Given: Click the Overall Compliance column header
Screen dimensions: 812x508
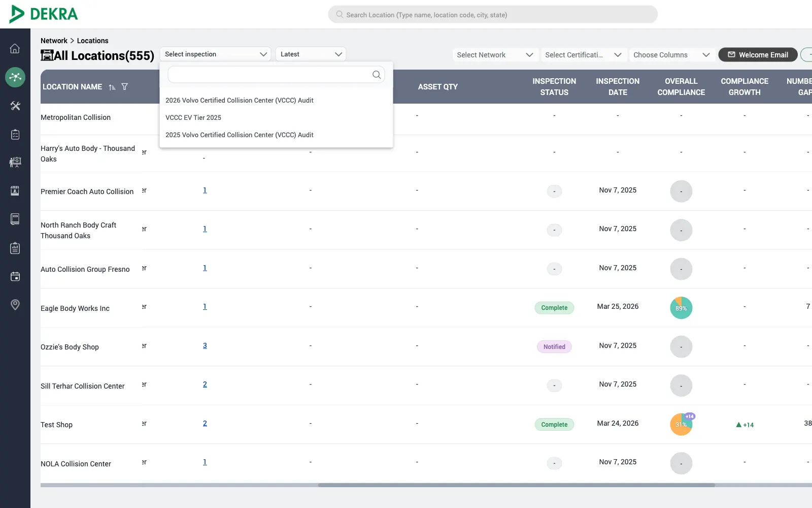Looking at the screenshot, I should tap(681, 87).
